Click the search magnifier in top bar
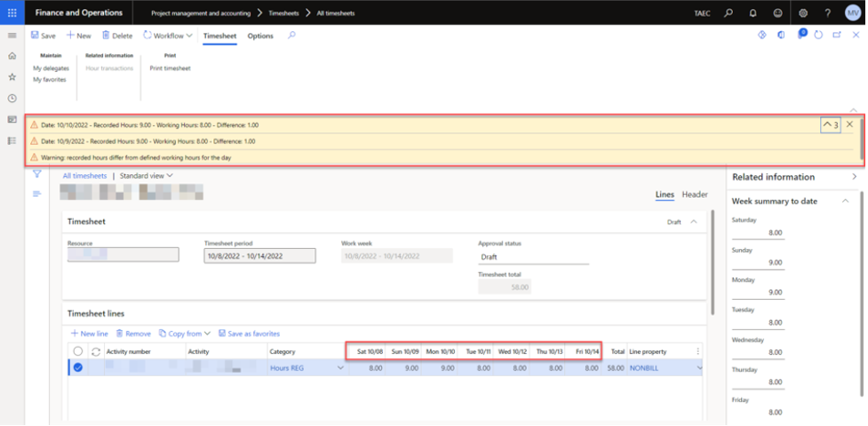The image size is (868, 426). click(x=729, y=13)
